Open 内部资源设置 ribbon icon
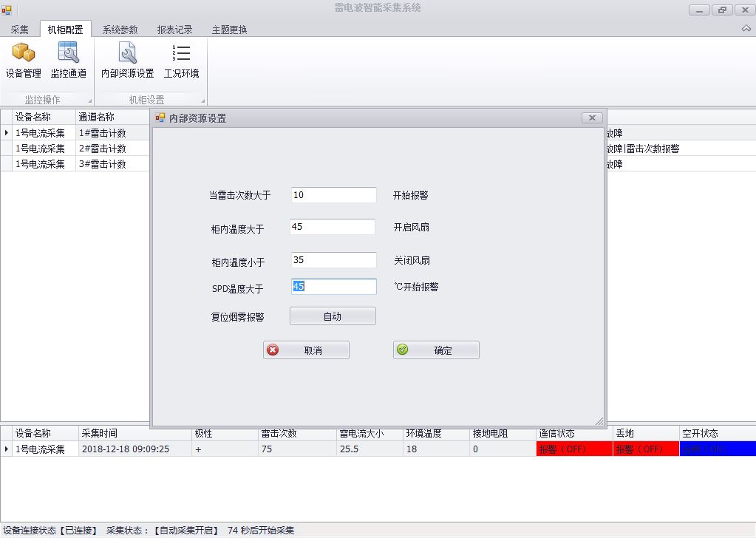Image resolution: width=756 pixels, height=538 pixels. pos(127,61)
